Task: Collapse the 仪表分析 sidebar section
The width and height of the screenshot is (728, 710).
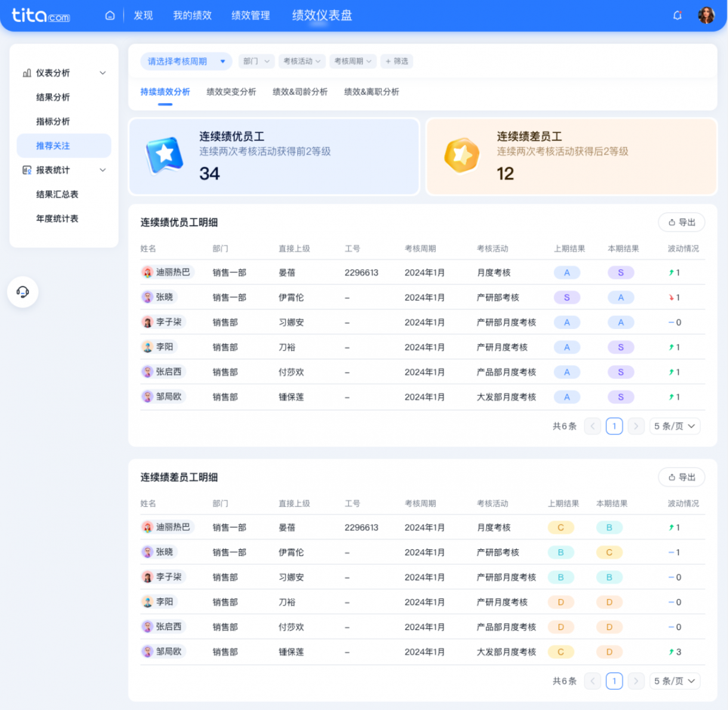Action: 103,73
